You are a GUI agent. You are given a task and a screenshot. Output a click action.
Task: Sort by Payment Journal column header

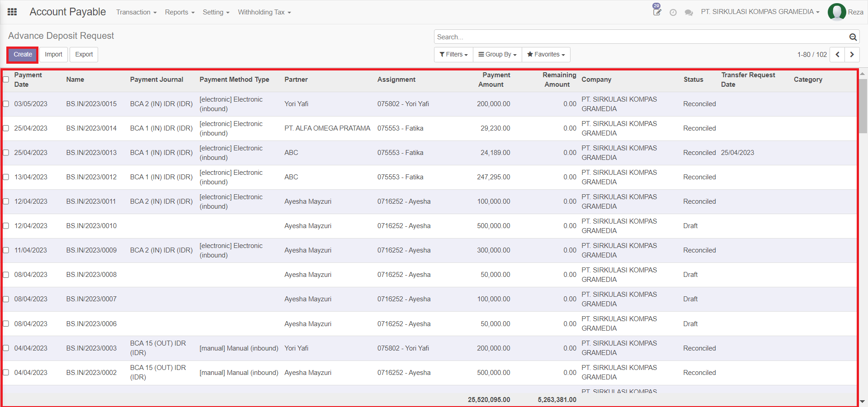point(156,80)
